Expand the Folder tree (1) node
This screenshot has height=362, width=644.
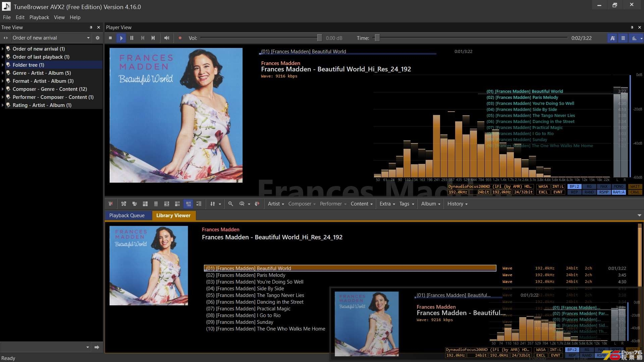3,65
